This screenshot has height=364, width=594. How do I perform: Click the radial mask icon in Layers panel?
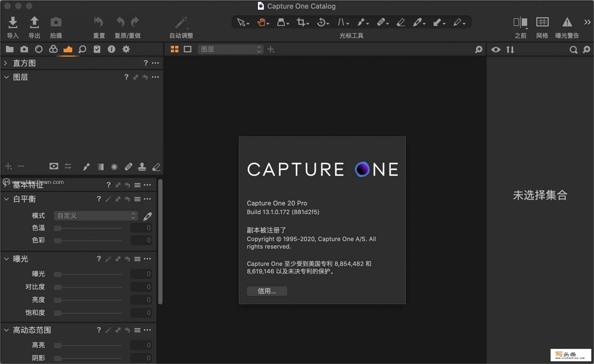pyautogui.click(x=114, y=167)
